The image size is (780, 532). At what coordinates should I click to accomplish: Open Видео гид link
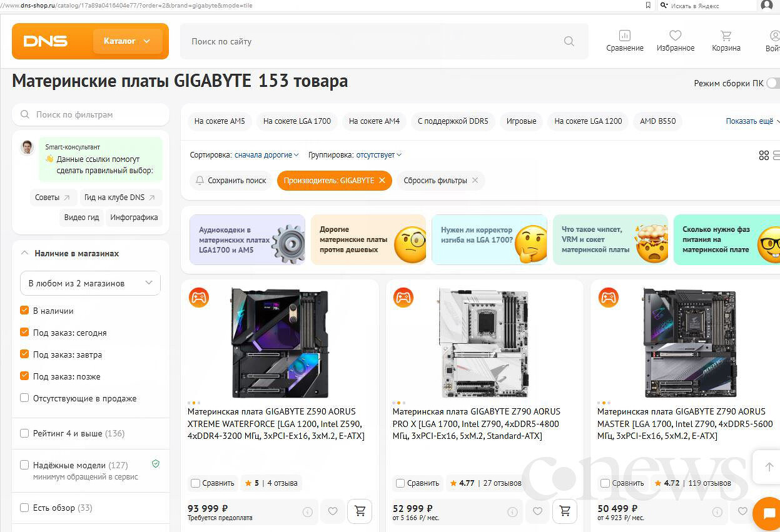tap(81, 218)
